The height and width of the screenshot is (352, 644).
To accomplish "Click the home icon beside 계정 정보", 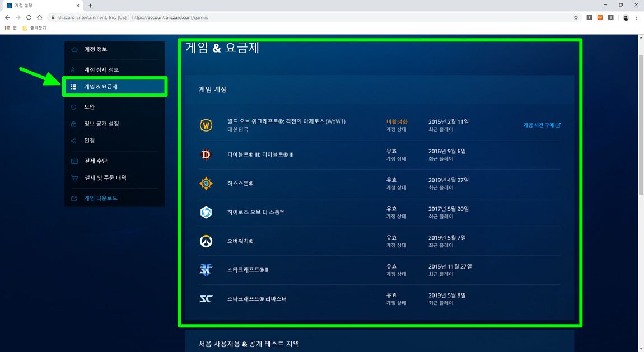I will (74, 49).
